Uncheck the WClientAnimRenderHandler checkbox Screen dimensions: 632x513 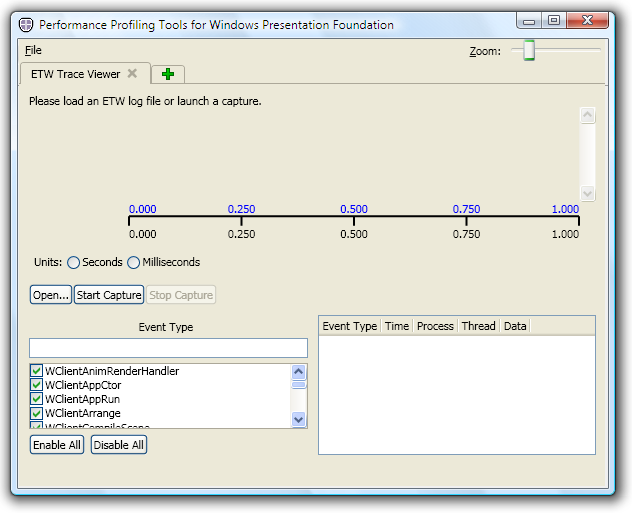(36, 371)
